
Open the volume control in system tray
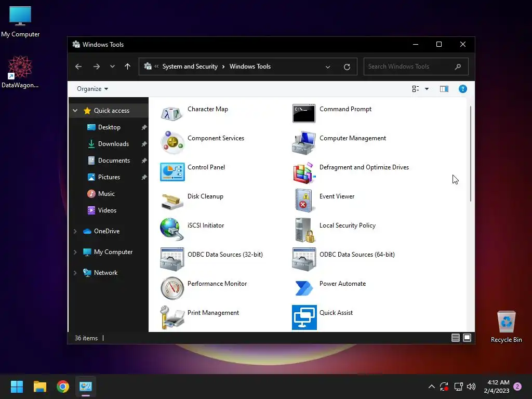coord(471,387)
